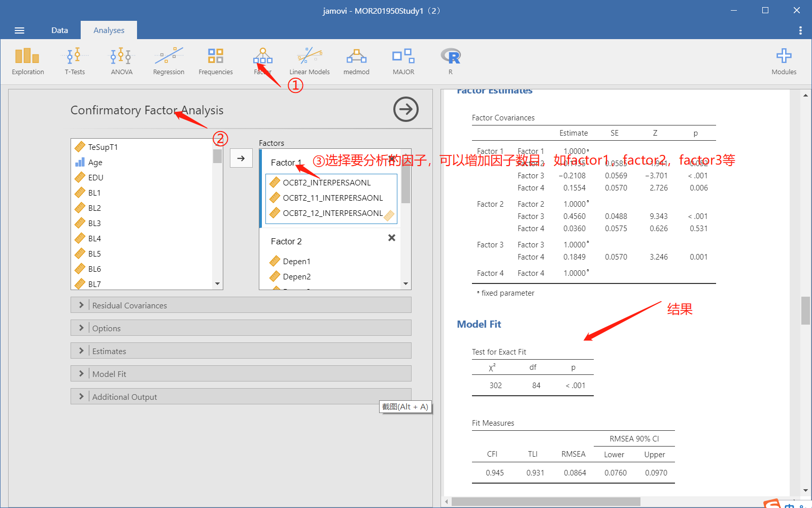Viewport: 812px width, 508px height.
Task: Open the Factor analyses menu
Action: (263, 61)
